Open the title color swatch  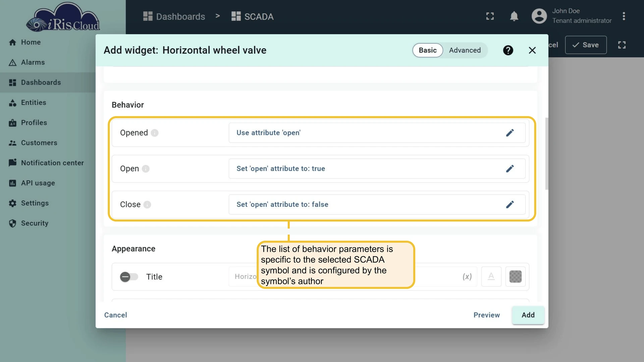click(x=516, y=277)
